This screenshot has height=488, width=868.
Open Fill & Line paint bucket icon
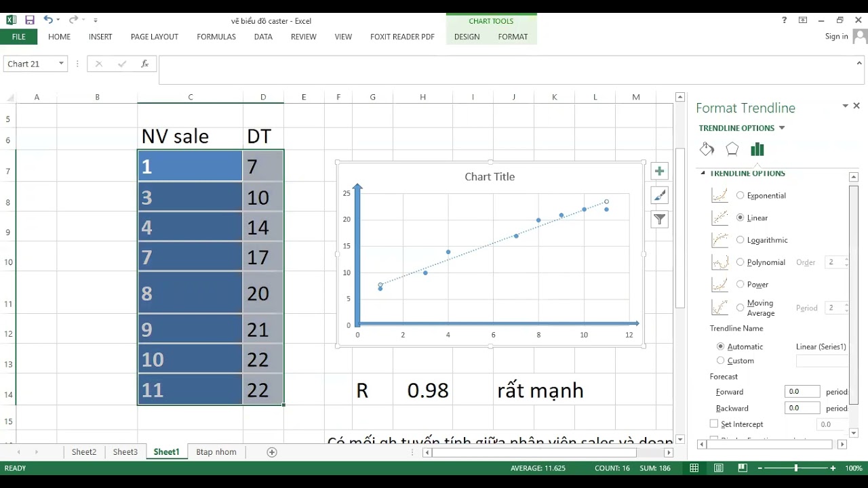(x=707, y=150)
